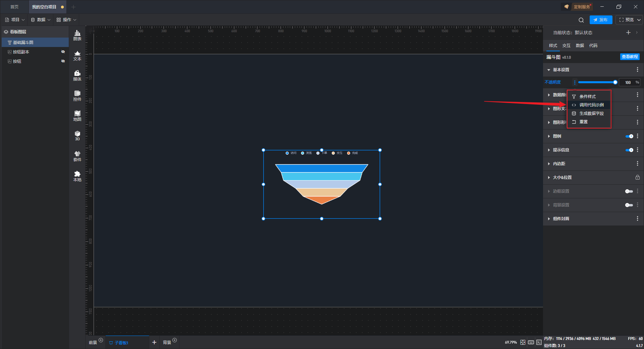Select 调用代码示例 from context menu
The image size is (644, 349).
pos(591,105)
